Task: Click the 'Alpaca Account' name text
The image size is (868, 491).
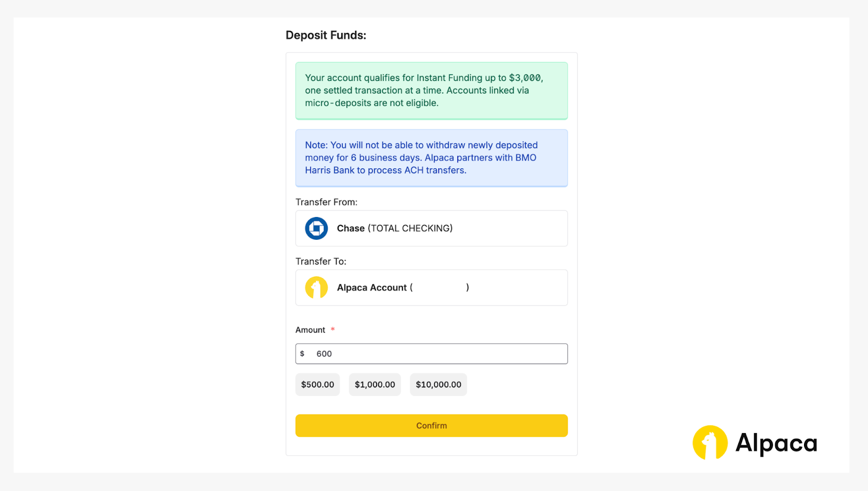Action: click(x=372, y=288)
